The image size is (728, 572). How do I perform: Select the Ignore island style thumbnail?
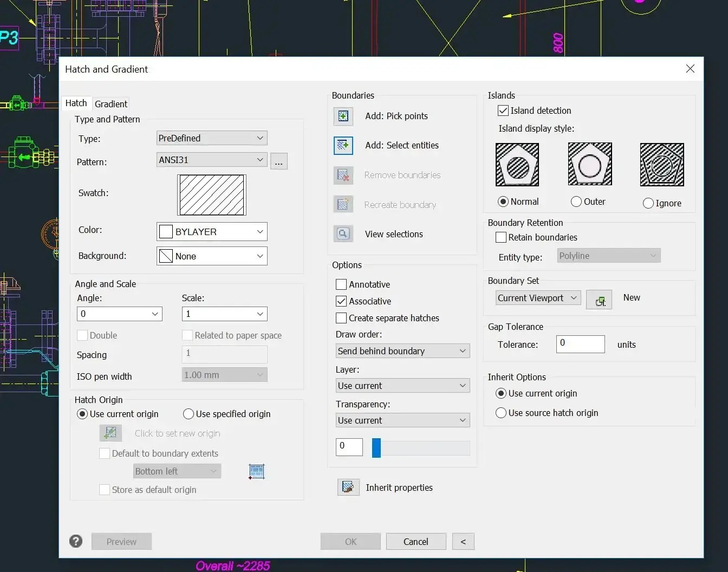662,165
